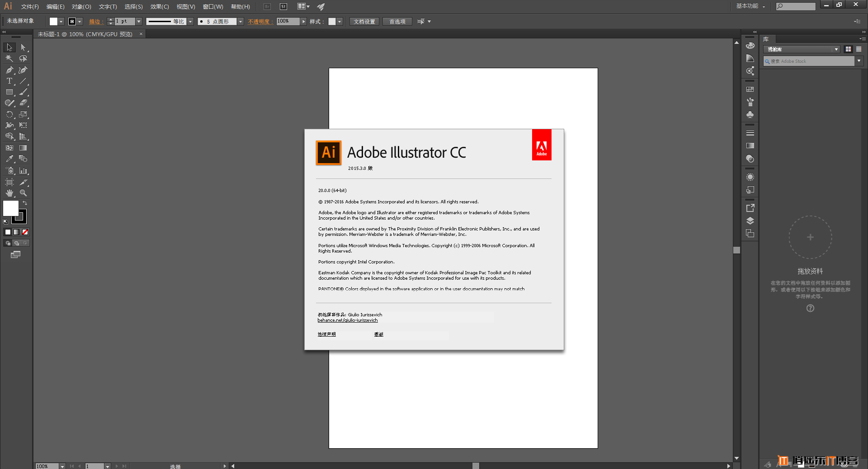Open the Symbols panel club icon

click(x=750, y=115)
